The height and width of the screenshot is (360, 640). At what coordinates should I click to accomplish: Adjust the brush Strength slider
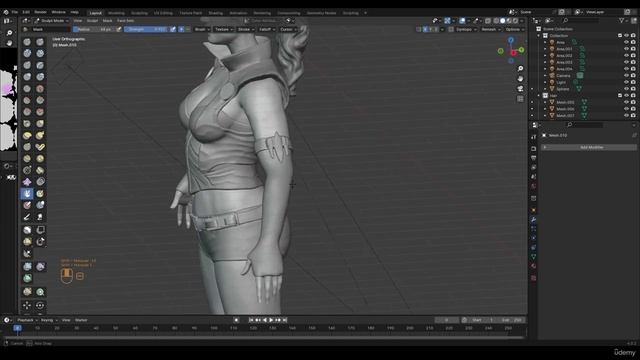[146, 29]
